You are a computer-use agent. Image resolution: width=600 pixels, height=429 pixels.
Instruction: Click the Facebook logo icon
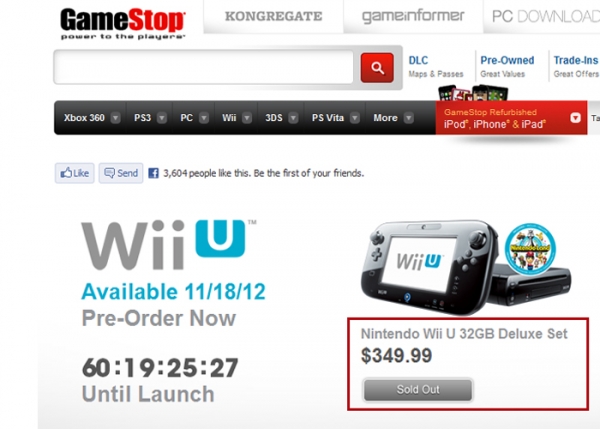coord(153,173)
